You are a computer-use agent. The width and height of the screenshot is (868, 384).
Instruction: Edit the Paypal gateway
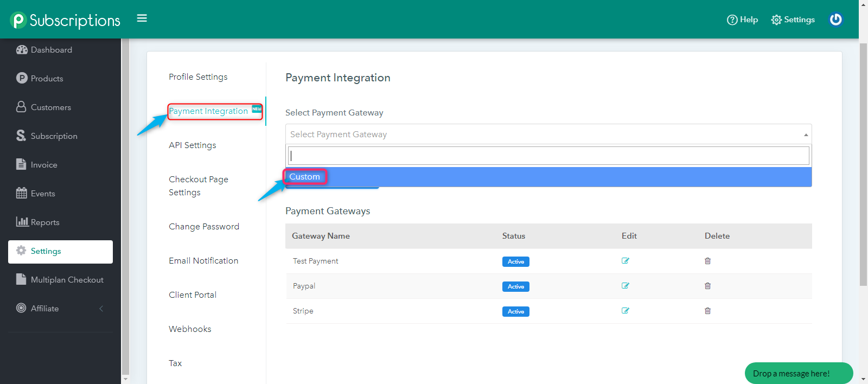[626, 286]
